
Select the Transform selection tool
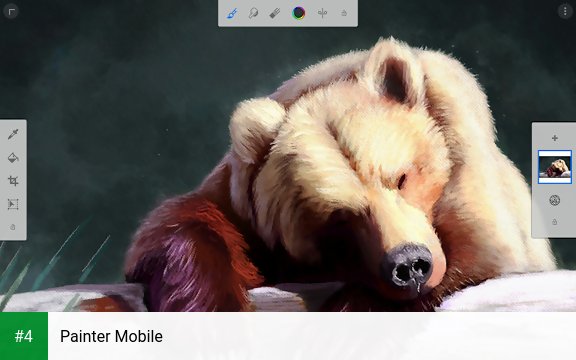13,204
